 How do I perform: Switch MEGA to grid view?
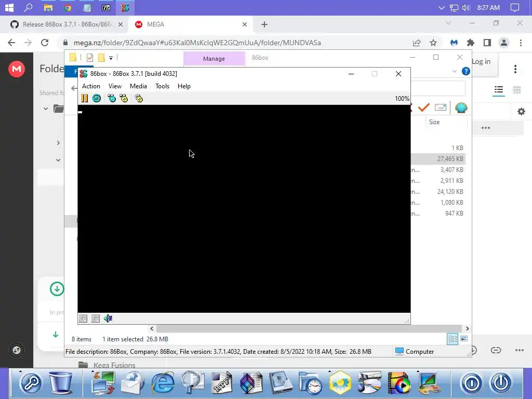517,89
